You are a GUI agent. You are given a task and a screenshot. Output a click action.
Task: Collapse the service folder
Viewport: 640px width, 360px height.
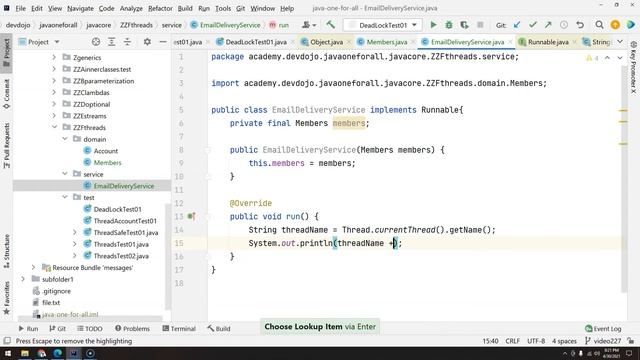65,174
